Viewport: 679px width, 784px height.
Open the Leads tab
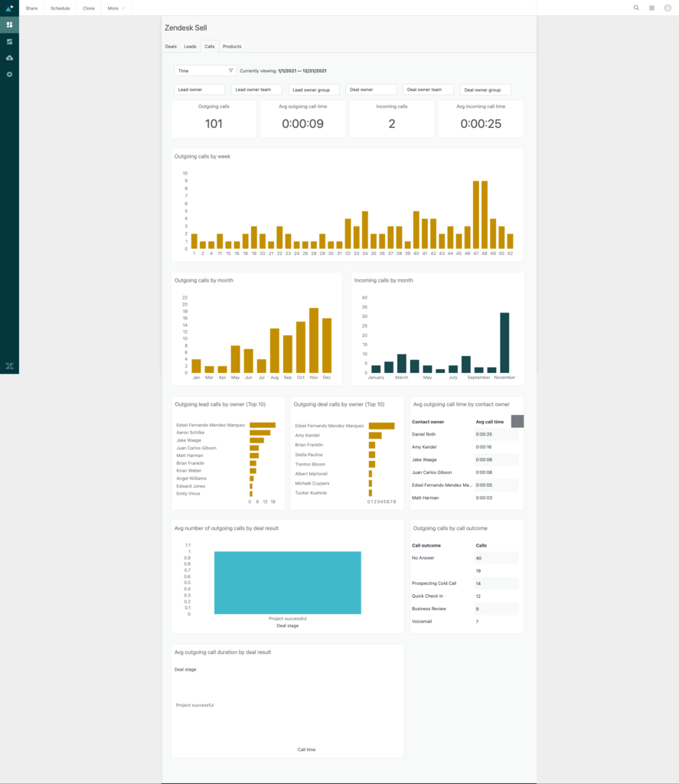coord(190,46)
